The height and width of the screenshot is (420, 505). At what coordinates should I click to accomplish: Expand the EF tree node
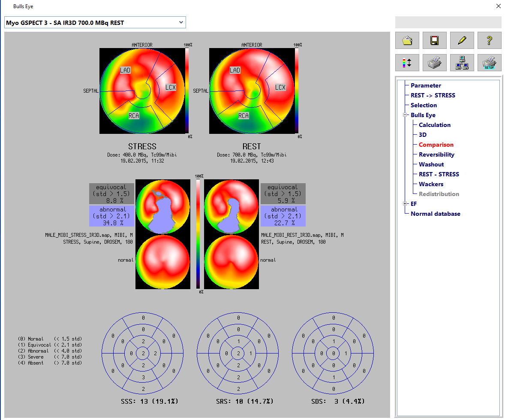point(405,204)
